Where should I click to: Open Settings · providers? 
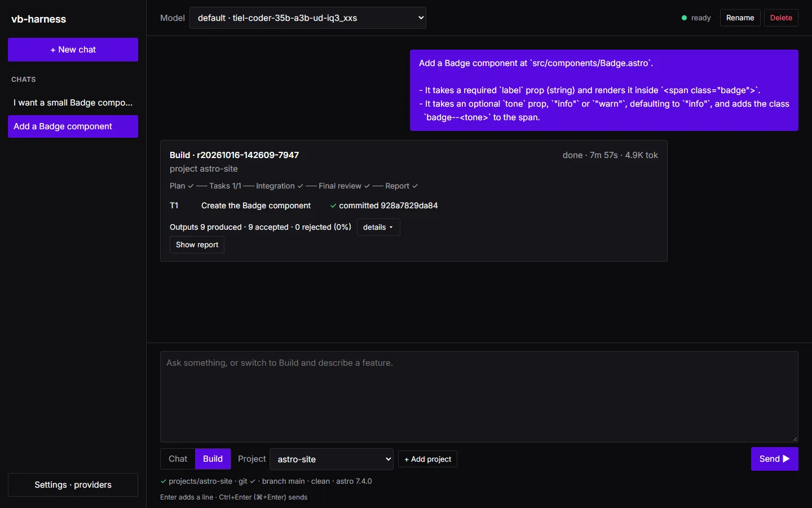click(73, 485)
